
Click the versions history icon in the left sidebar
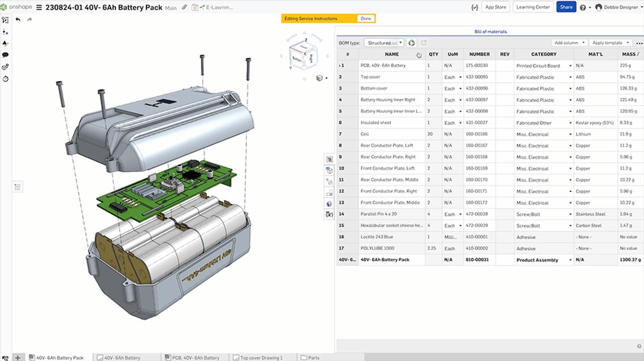pyautogui.click(x=5, y=79)
